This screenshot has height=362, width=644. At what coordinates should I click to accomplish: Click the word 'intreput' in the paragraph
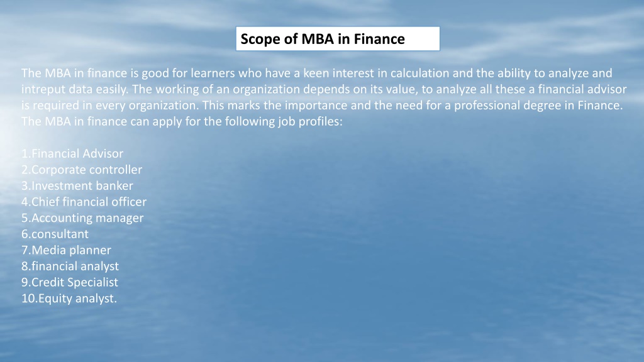(43, 89)
